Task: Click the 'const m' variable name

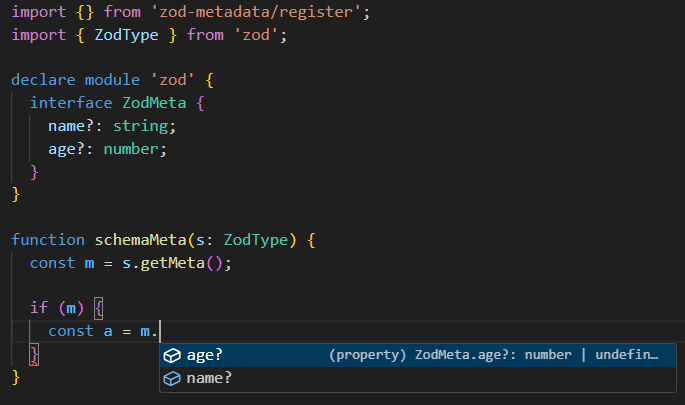Action: coord(89,263)
